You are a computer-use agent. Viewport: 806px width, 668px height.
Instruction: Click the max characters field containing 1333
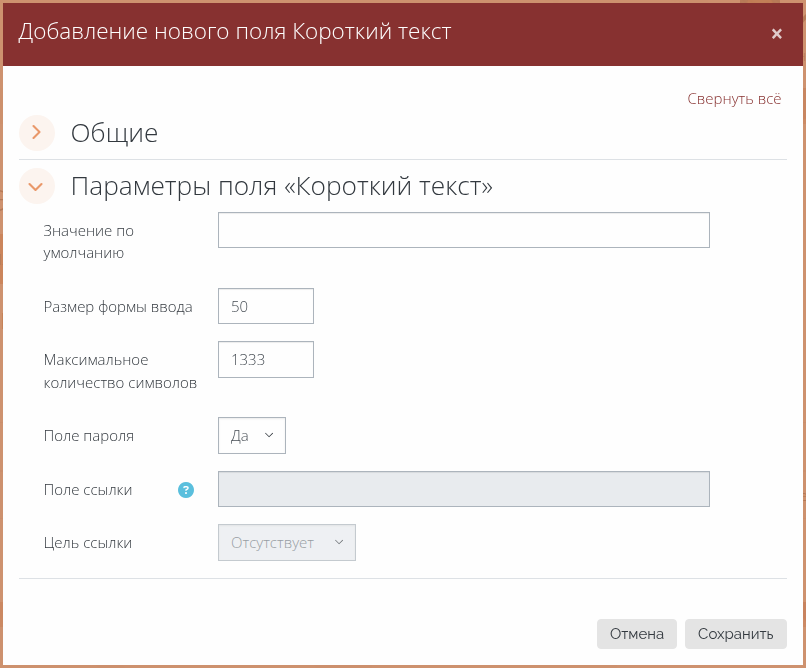click(266, 360)
